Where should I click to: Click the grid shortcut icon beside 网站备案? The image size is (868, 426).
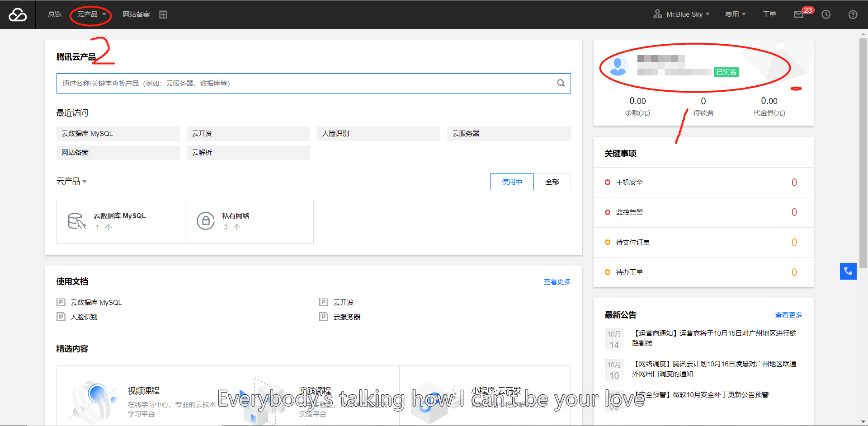pyautogui.click(x=163, y=14)
